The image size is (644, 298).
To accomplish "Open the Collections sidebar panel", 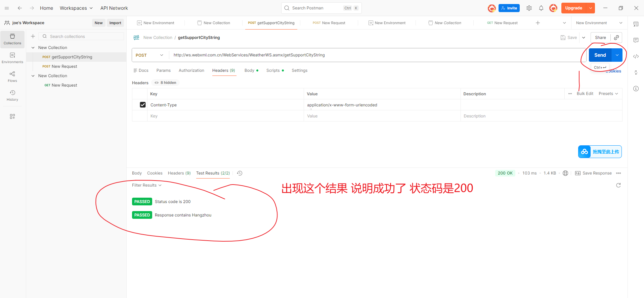I will [x=12, y=39].
